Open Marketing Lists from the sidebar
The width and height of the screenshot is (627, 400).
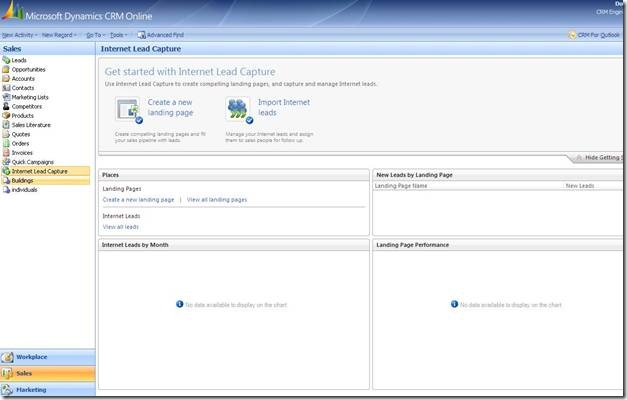(30, 97)
